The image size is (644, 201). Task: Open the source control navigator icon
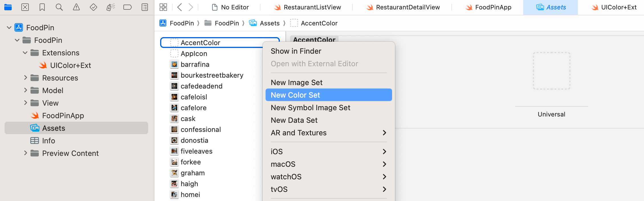tap(25, 7)
